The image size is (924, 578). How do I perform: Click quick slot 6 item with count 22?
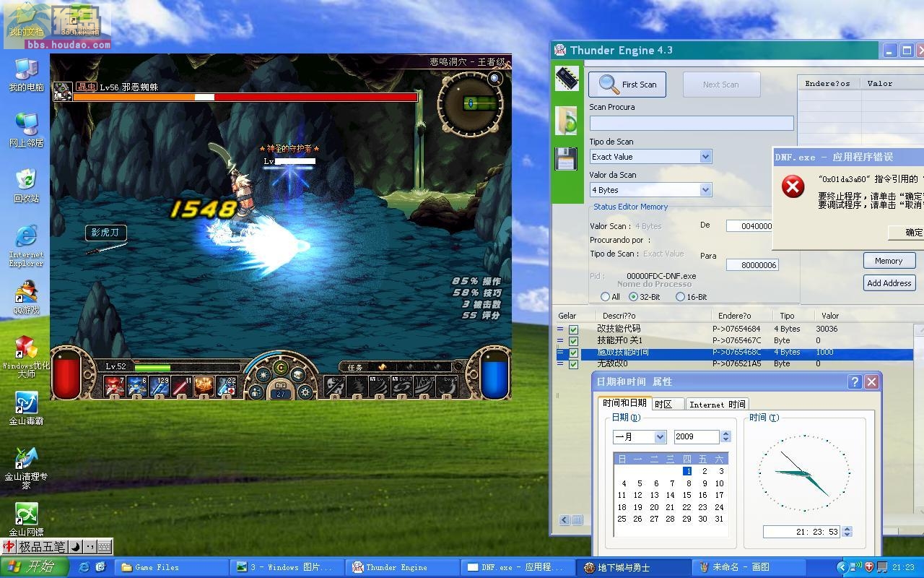pos(227,387)
